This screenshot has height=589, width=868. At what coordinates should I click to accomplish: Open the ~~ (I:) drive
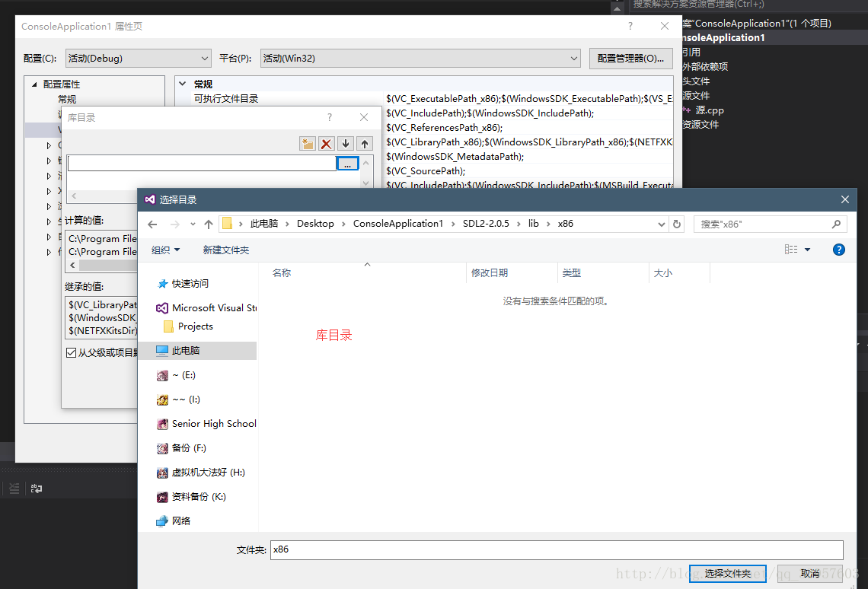coord(178,400)
